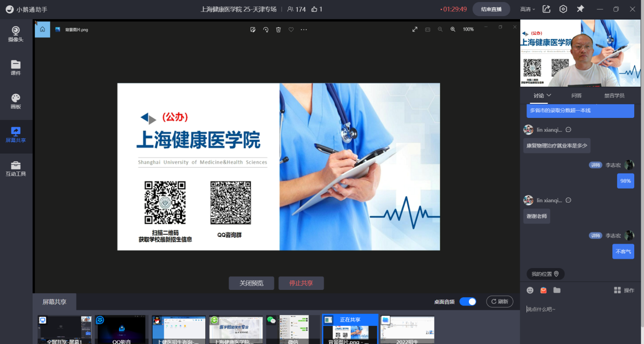
Task: Open the 操作 actions menu
Action: point(624,290)
